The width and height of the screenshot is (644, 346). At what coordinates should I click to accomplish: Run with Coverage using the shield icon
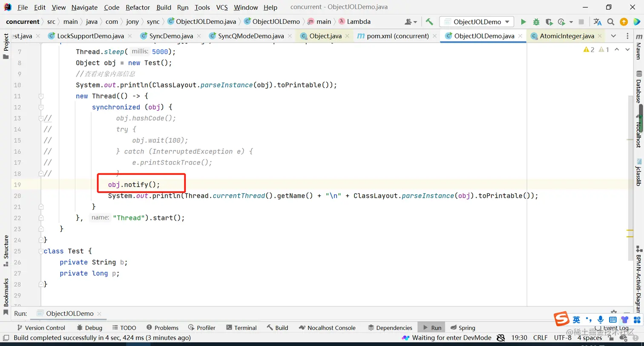tap(549, 22)
